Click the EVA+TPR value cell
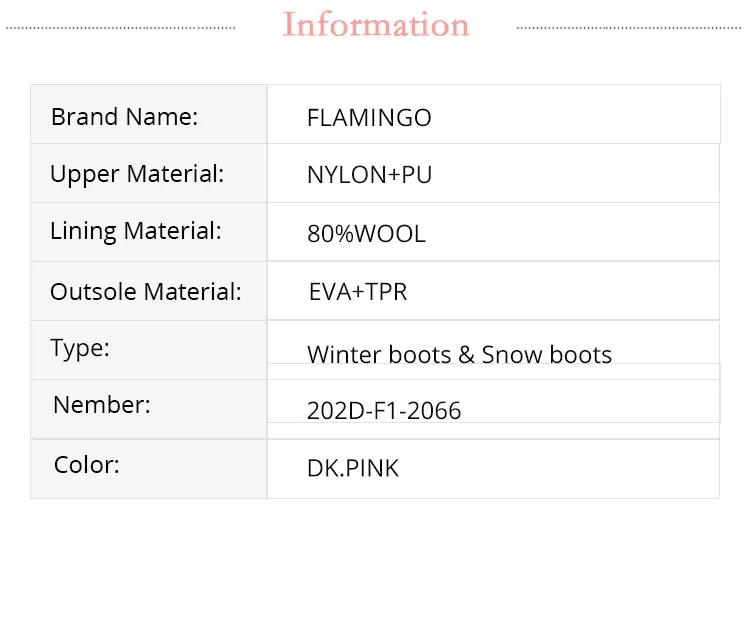The image size is (750, 624). 493,291
